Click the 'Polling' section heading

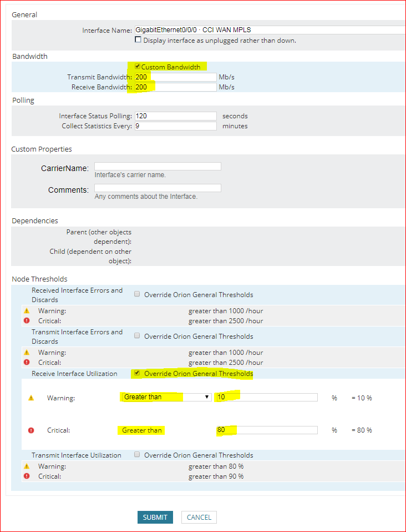(23, 101)
